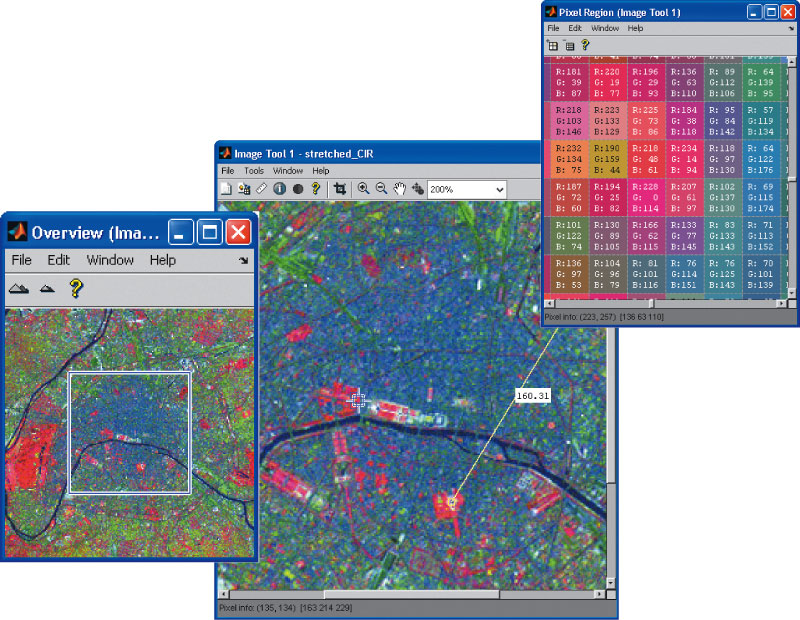Screen dimensions: 800x620
Task: Select the Window/Level tool next to Pan
Action: pos(418,189)
